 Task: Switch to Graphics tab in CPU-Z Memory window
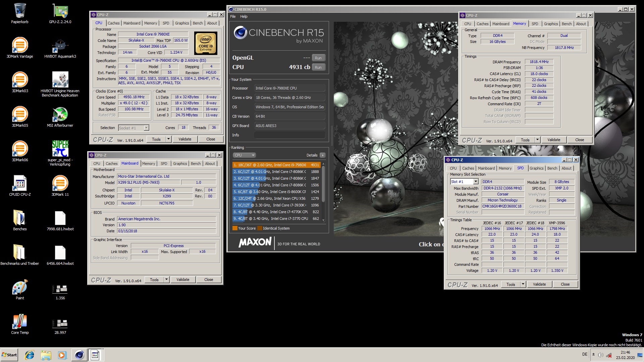click(x=551, y=24)
